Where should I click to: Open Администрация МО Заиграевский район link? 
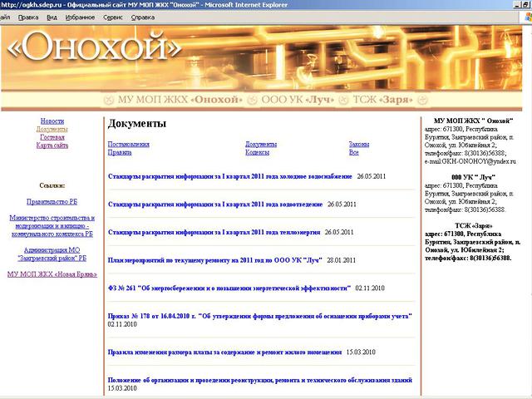pyautogui.click(x=52, y=254)
